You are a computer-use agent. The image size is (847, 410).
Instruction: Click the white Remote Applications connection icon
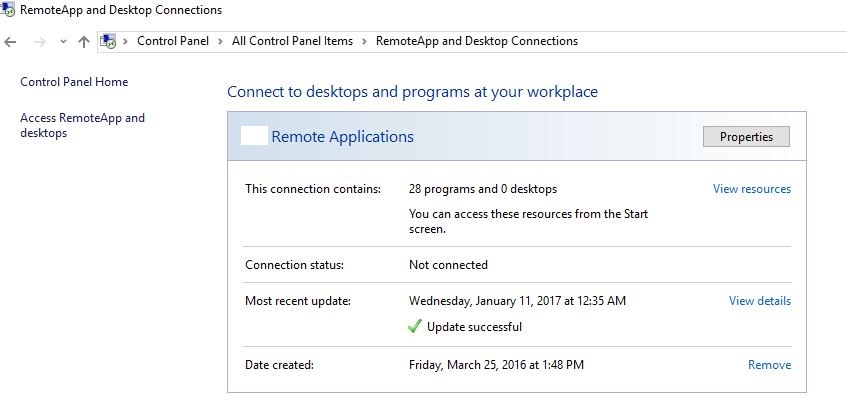pyautogui.click(x=254, y=137)
